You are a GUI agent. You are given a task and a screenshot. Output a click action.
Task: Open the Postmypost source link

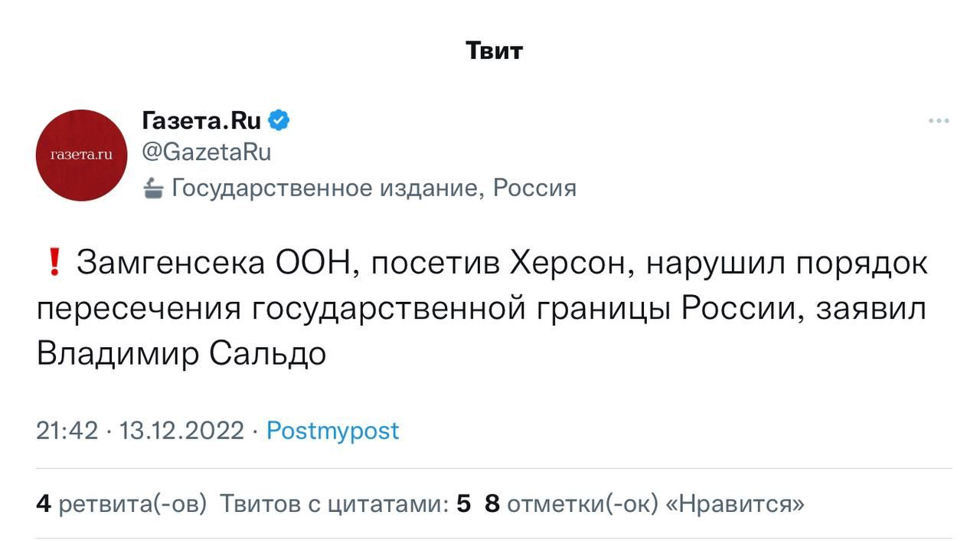[332, 431]
